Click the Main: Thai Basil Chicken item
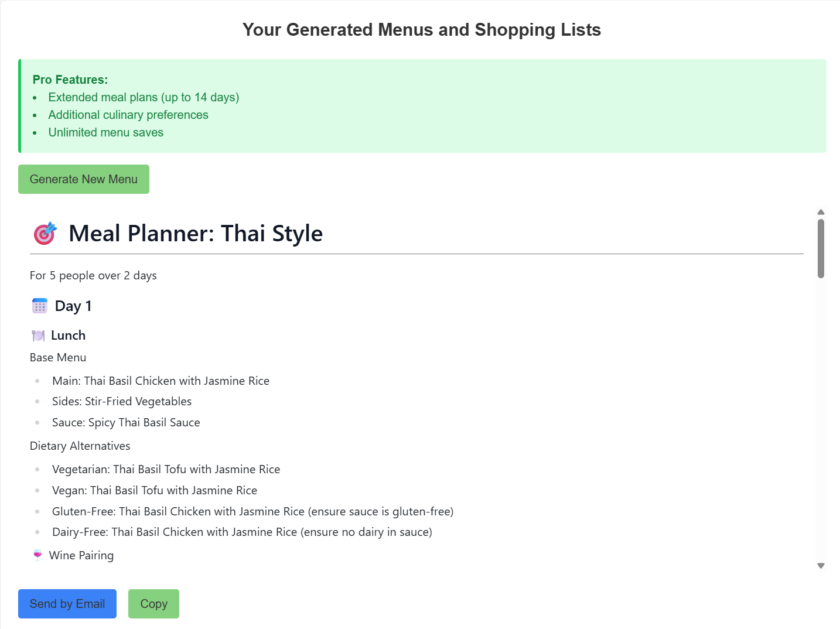Viewport: 840px width, 629px height. point(161,381)
